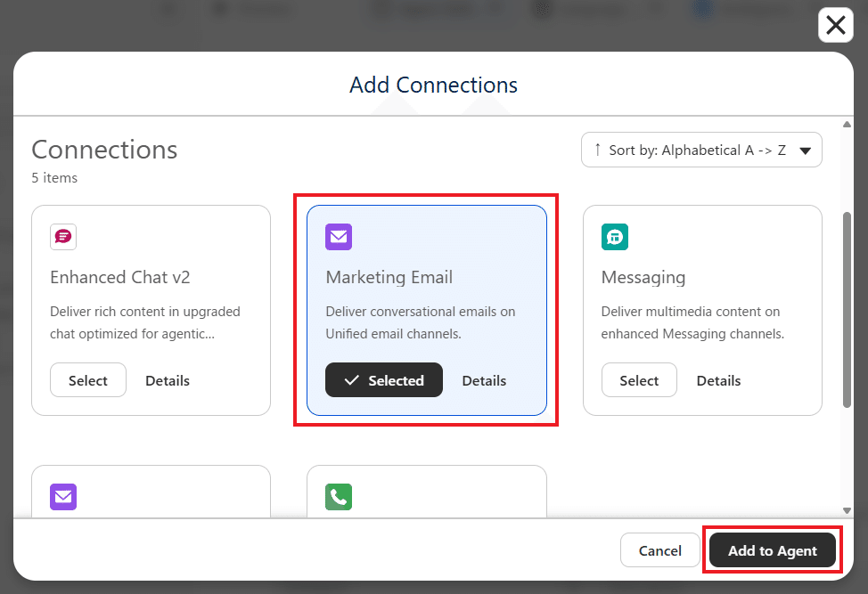The image size is (868, 594).
Task: Select the Enhanced Chat v2 connection
Action: 88,380
